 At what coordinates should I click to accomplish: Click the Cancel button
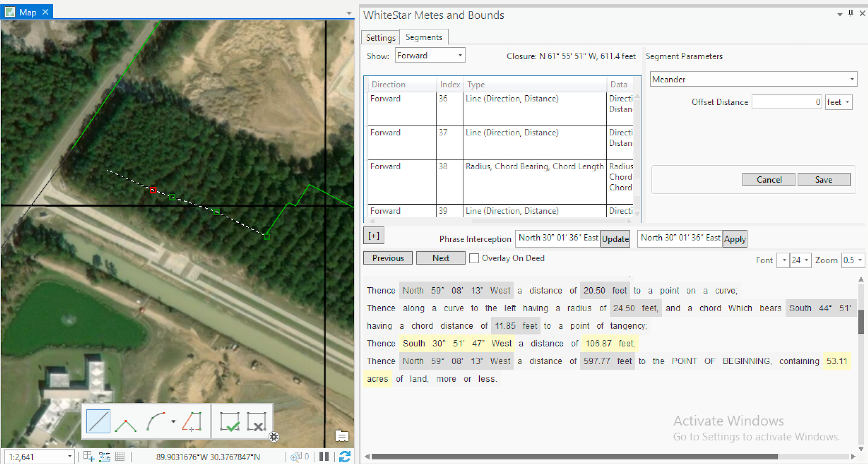click(769, 180)
